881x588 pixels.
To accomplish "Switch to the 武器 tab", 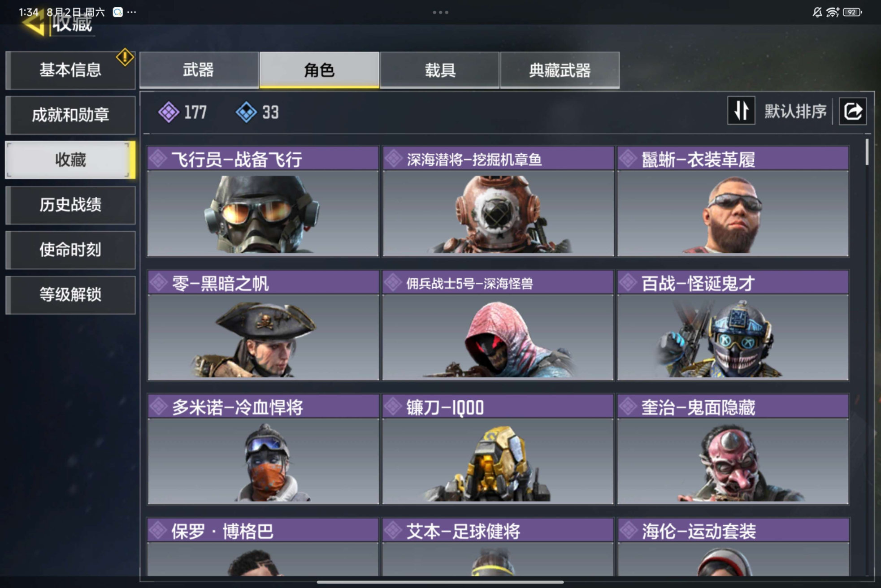I will tap(199, 70).
